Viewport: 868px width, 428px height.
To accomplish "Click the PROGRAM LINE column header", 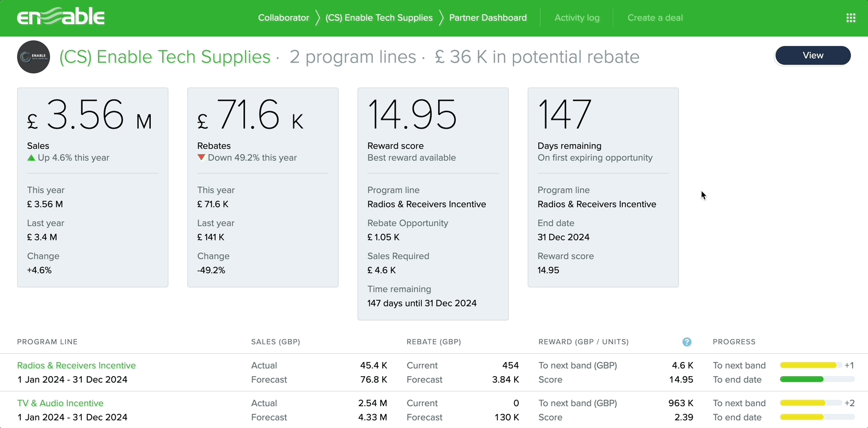I will [x=47, y=342].
